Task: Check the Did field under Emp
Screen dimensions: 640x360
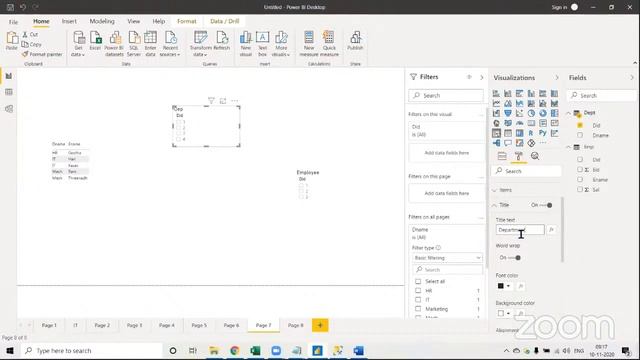Action: point(580,160)
